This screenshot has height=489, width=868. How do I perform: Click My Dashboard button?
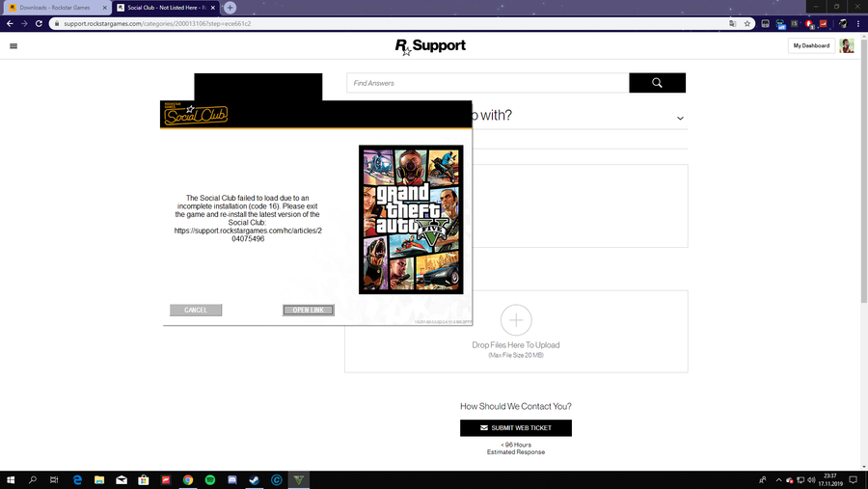[811, 45]
